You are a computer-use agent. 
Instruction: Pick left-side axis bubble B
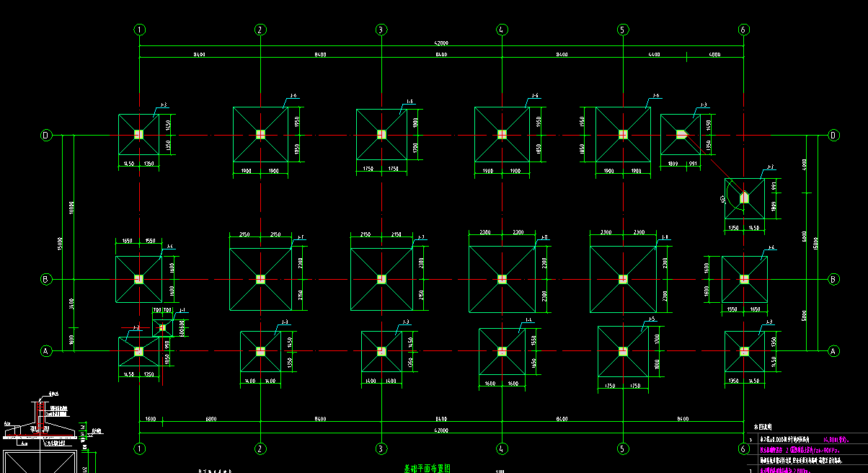coord(46,278)
